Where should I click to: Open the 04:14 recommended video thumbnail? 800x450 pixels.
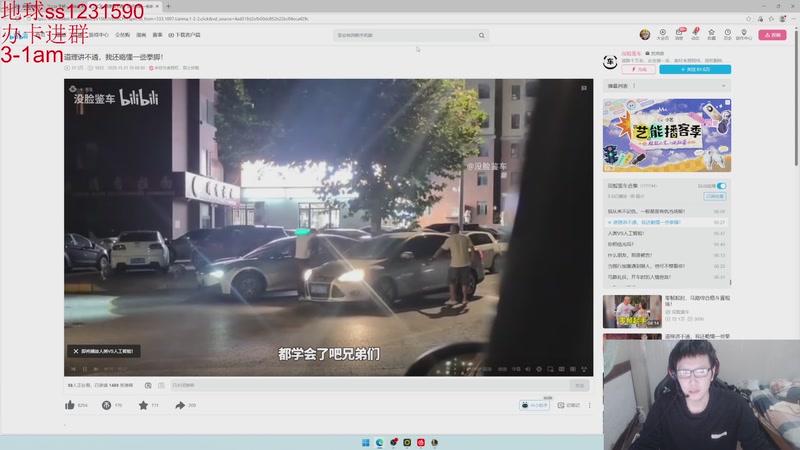632,311
